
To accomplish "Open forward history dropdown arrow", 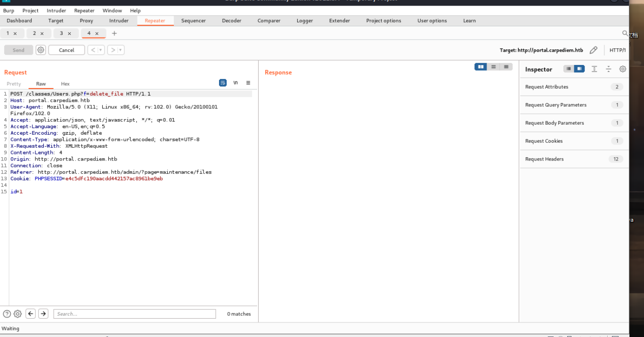I will [x=121, y=50].
